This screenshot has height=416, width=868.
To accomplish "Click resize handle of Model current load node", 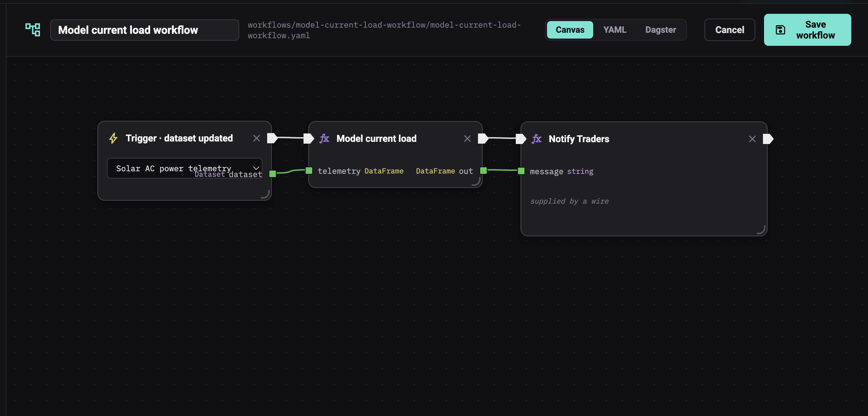I will click(x=477, y=182).
